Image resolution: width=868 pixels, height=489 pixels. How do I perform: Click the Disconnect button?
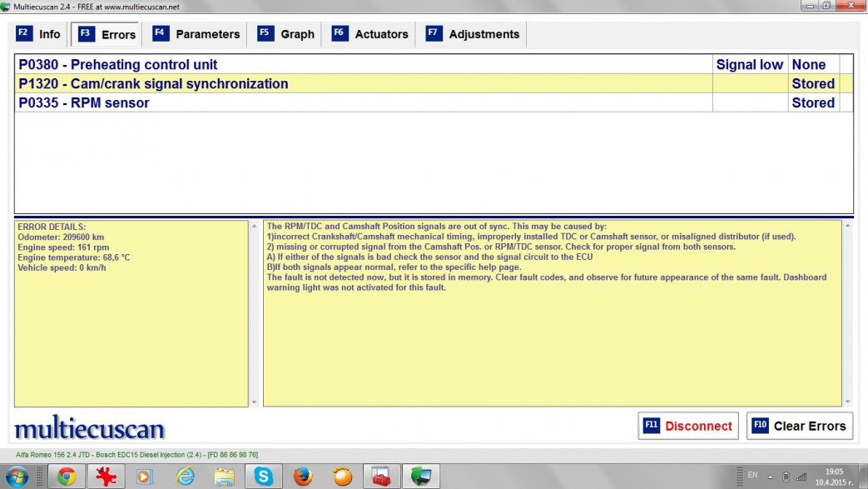687,426
